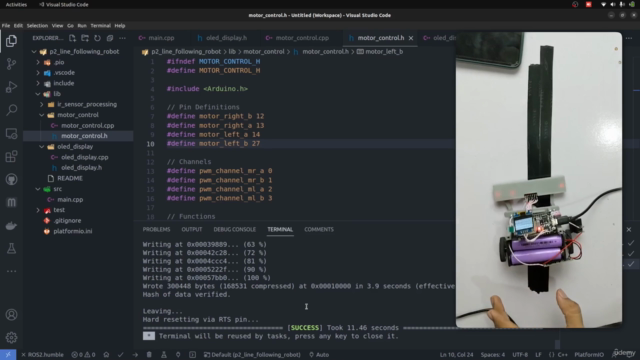
Task: Open the Terminal menu
Action: pyautogui.click(x=100, y=25)
